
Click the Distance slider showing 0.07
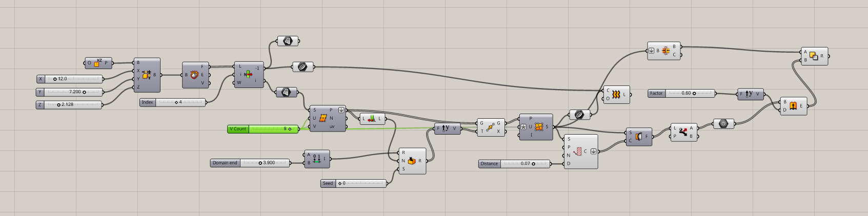tap(515, 164)
